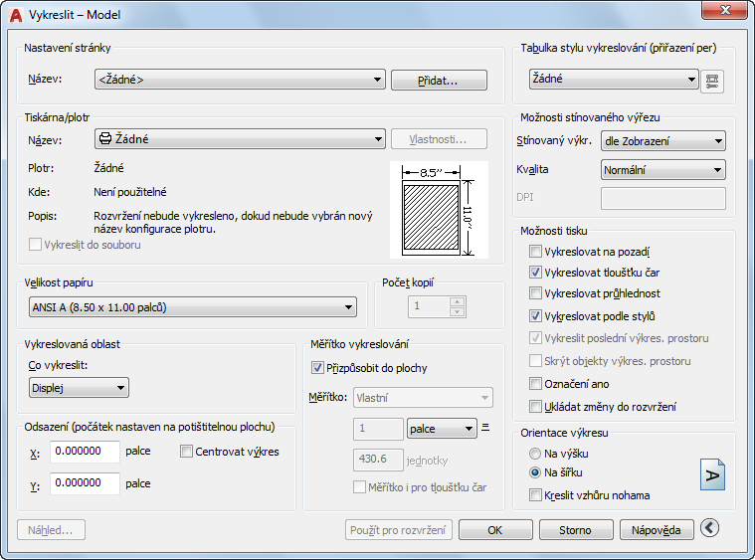Click the printer icon in plotter name

pyautogui.click(x=105, y=138)
